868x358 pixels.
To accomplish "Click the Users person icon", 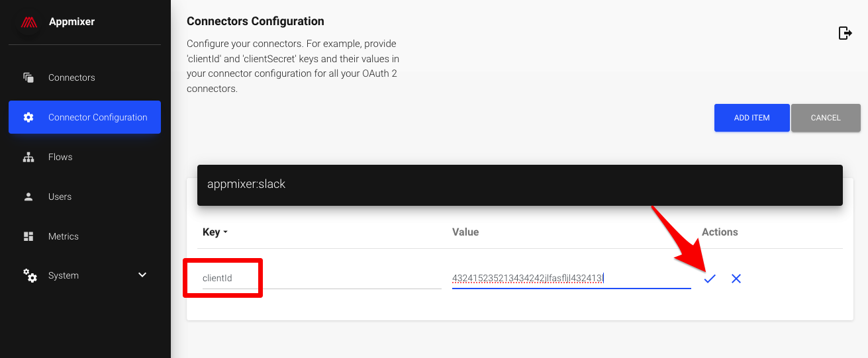I will [x=28, y=197].
